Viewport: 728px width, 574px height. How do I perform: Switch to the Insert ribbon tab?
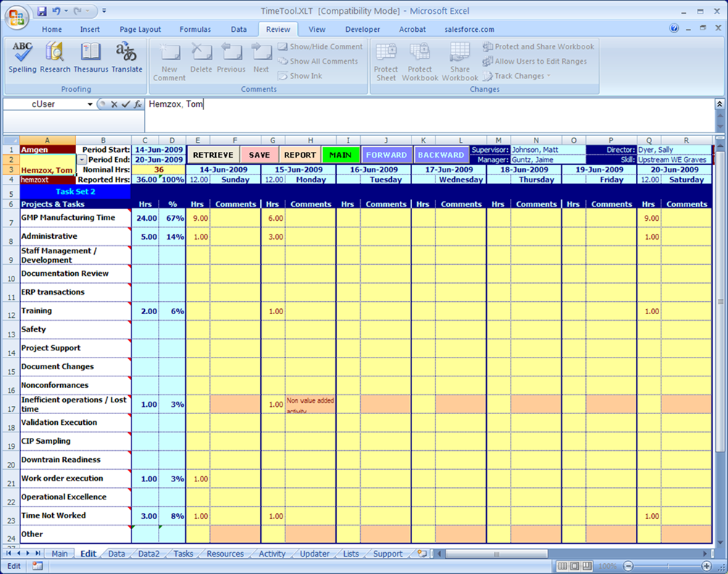click(x=90, y=29)
